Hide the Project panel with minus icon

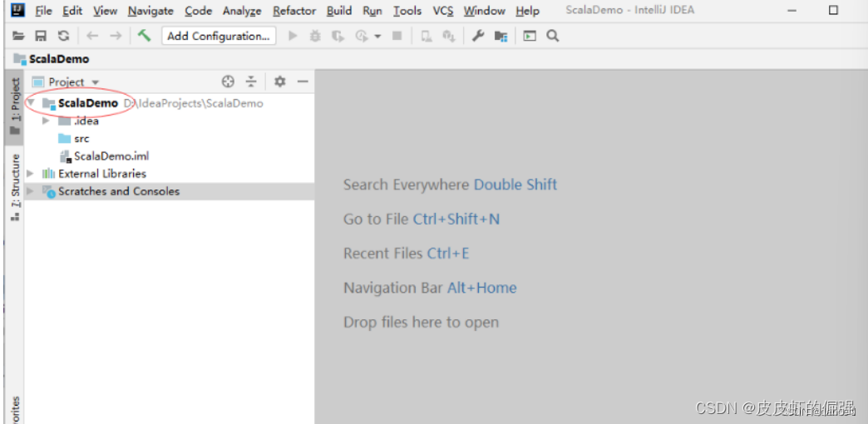303,82
